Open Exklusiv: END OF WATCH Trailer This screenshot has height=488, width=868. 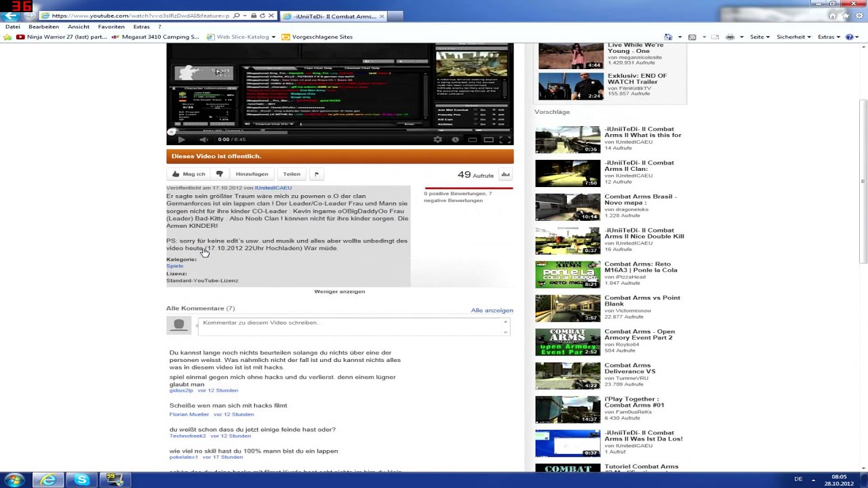click(637, 79)
